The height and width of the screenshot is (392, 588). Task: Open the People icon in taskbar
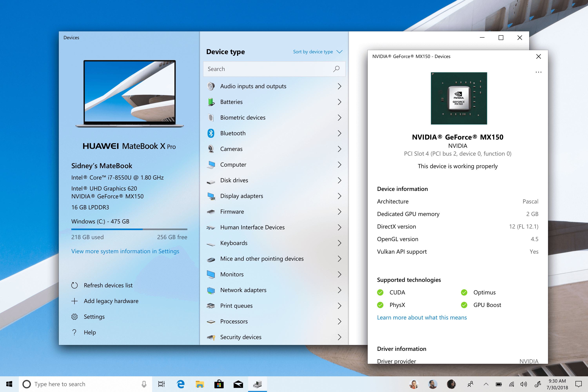[470, 384]
